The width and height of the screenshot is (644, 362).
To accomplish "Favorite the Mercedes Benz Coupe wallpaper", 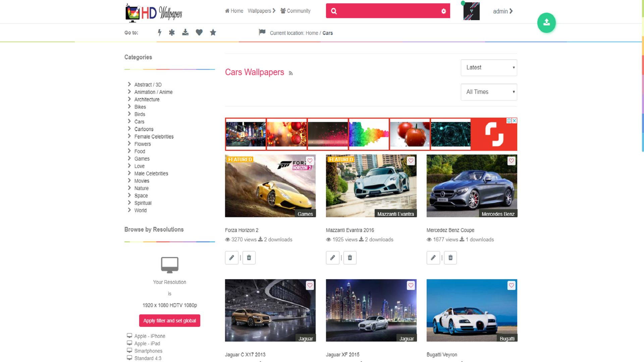I will [x=511, y=161].
